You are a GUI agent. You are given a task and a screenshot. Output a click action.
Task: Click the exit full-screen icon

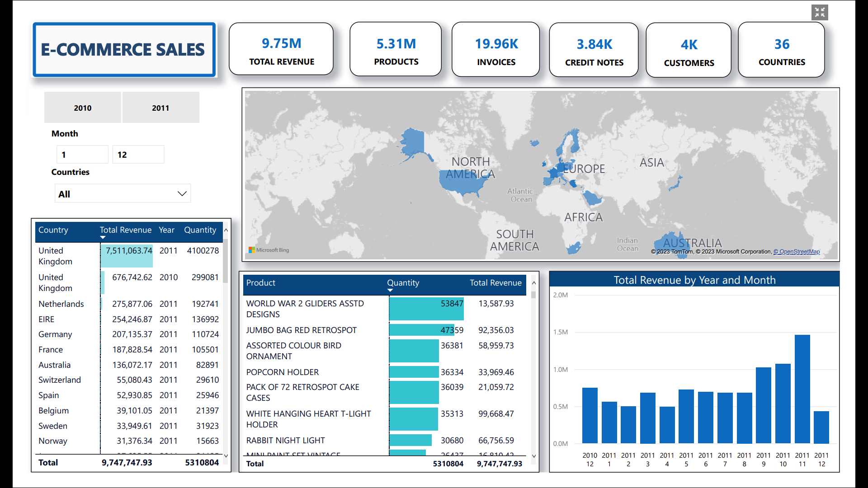pos(819,12)
